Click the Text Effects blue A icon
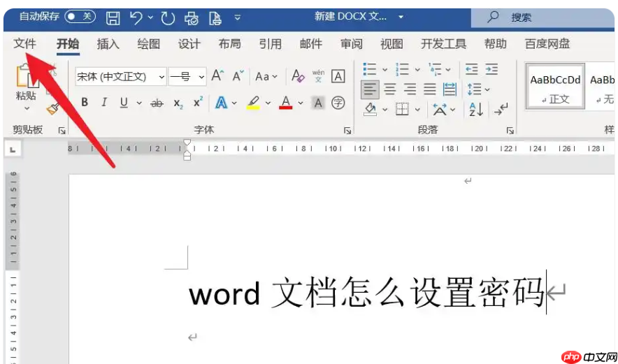The width and height of the screenshot is (618, 364). [221, 103]
